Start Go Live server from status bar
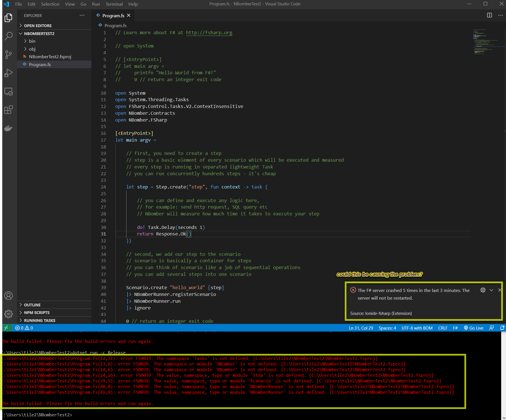 (x=473, y=328)
